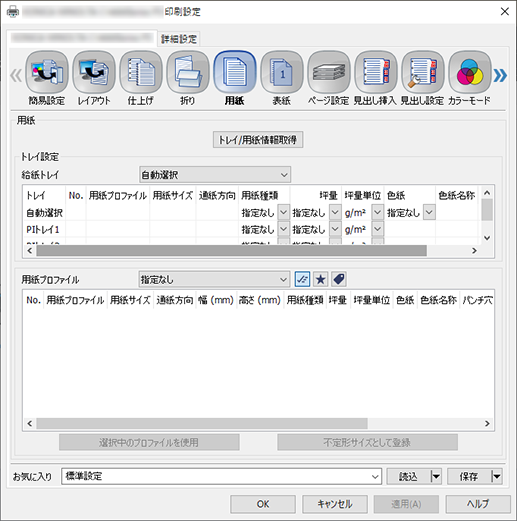Open the 給紙トレイ 自動選択 dropdown
The width and height of the screenshot is (517, 521).
(215, 175)
